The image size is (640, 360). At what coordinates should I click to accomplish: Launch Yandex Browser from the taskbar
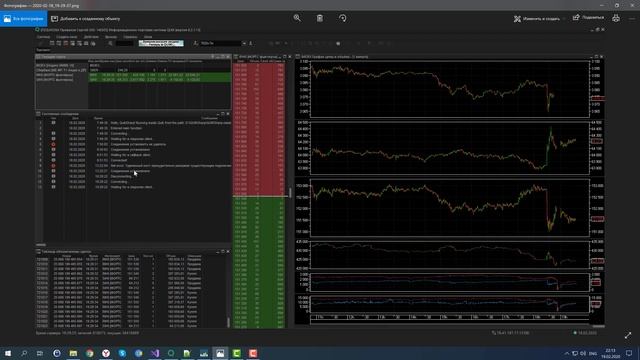106,353
